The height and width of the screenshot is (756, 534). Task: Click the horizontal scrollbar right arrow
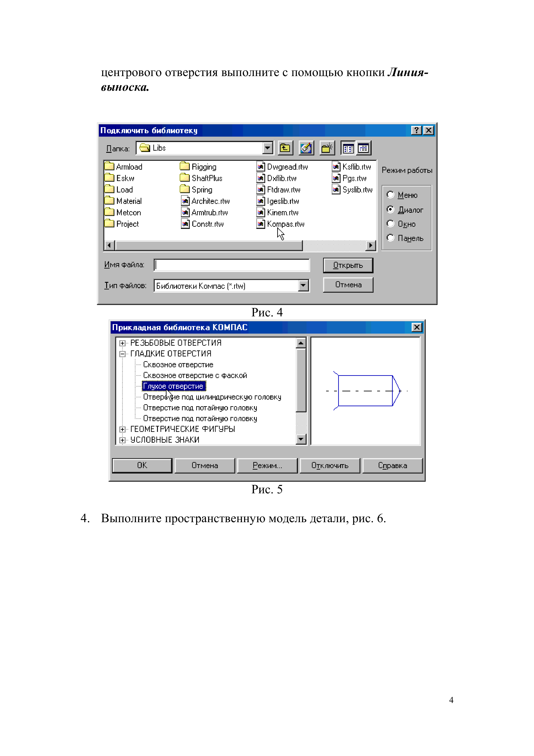(x=371, y=245)
